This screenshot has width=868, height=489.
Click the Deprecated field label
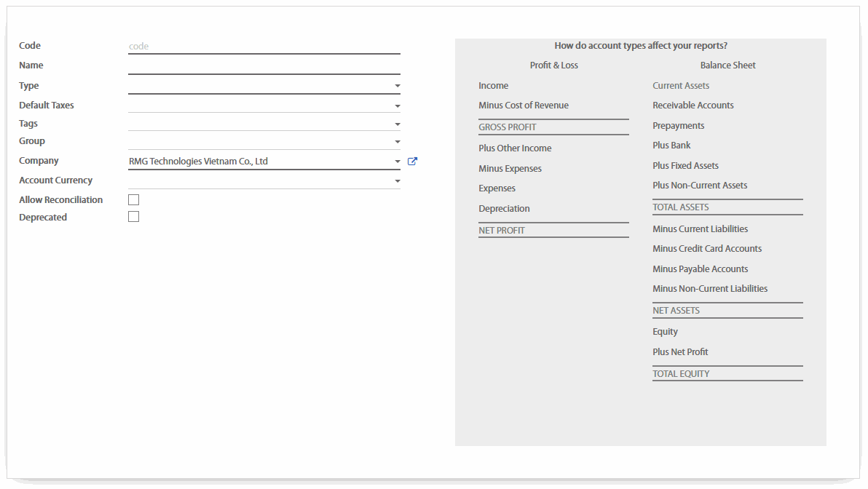tap(43, 218)
